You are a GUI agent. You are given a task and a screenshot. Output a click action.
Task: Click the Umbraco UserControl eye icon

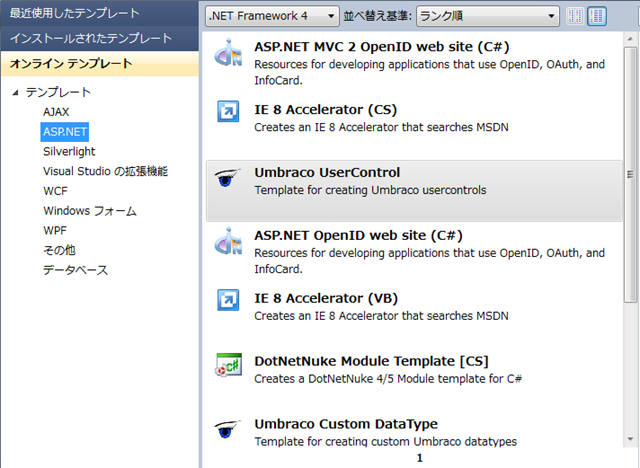(228, 177)
